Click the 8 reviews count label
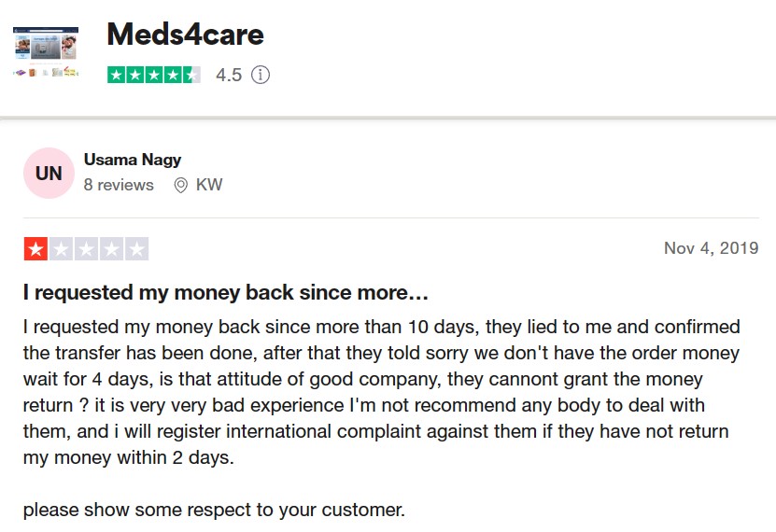Screen dimensions: 776x532 point(119,185)
